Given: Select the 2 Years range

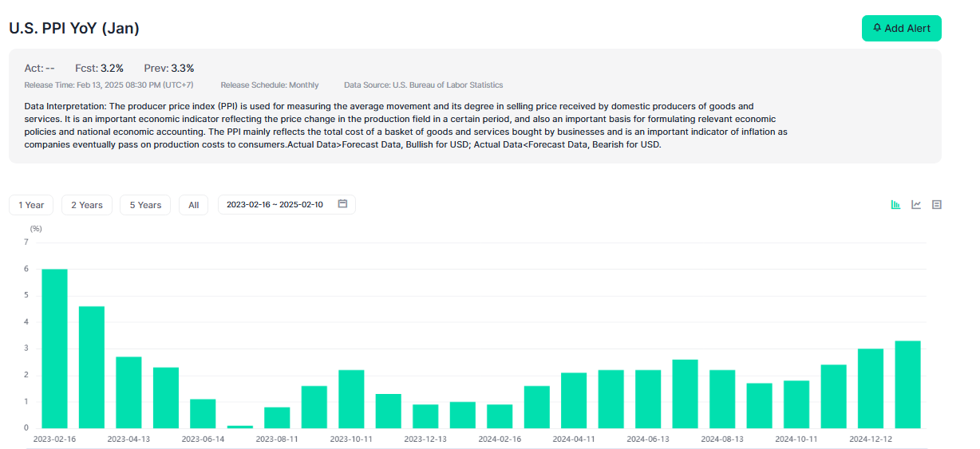Looking at the screenshot, I should point(87,205).
